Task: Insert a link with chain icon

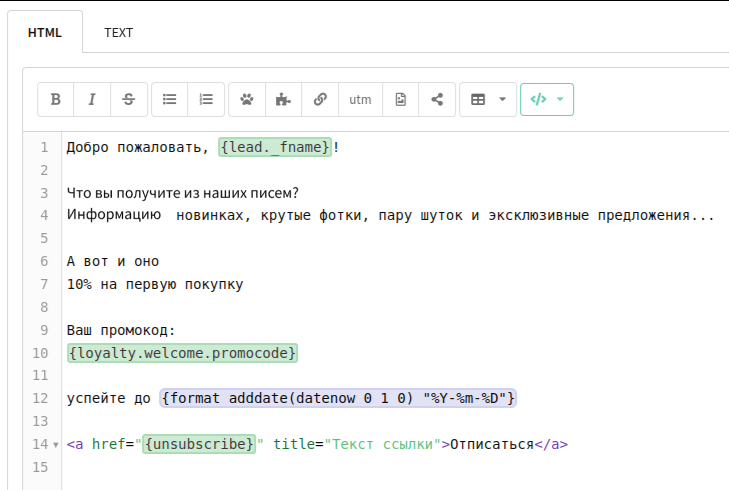Action: point(320,99)
